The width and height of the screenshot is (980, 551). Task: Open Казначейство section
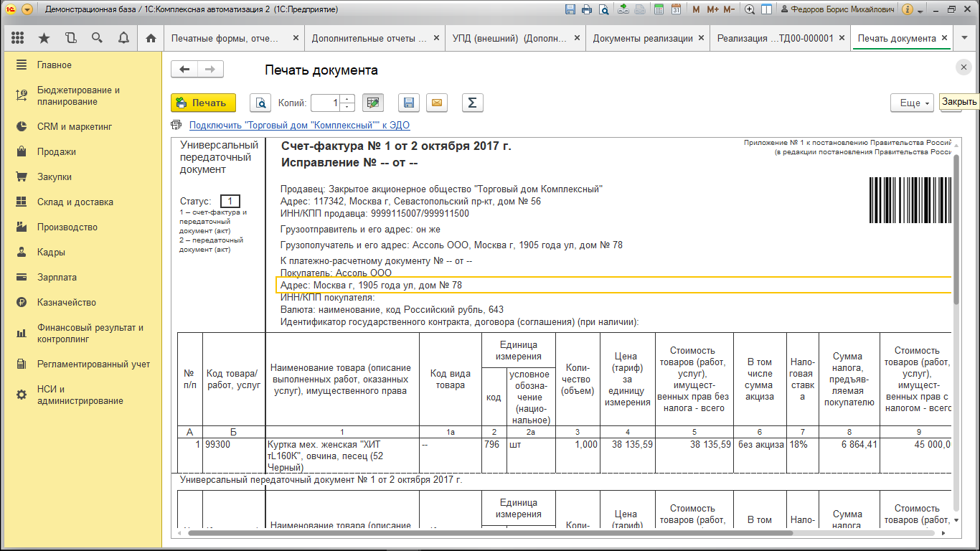pyautogui.click(x=83, y=302)
